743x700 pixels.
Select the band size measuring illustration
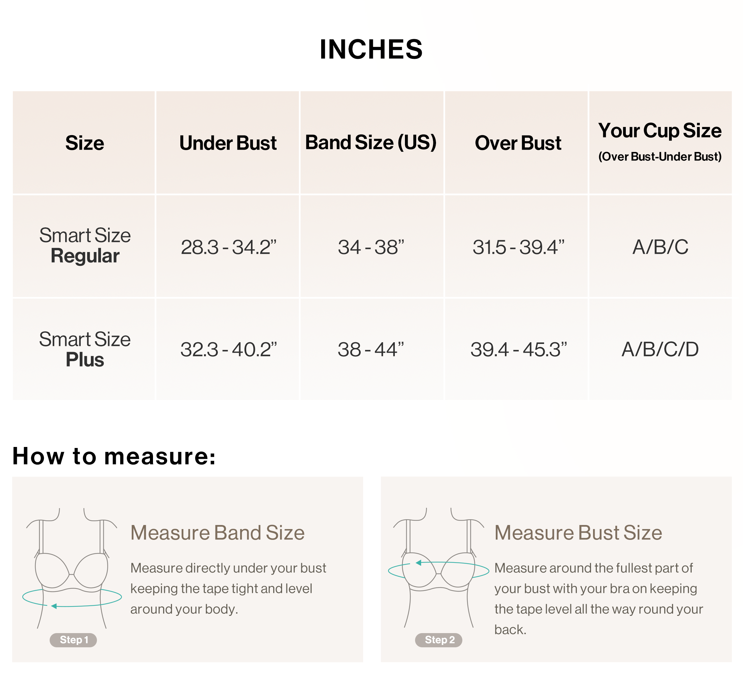pyautogui.click(x=72, y=568)
